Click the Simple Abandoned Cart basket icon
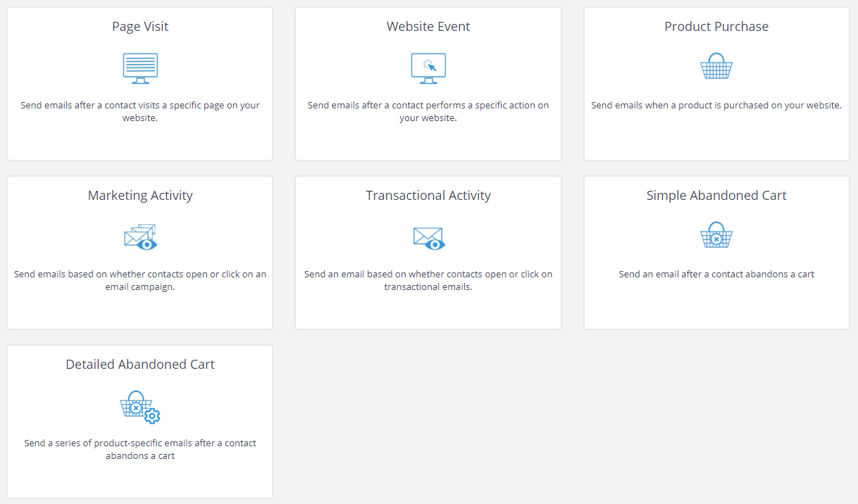The image size is (858, 504). 716,235
